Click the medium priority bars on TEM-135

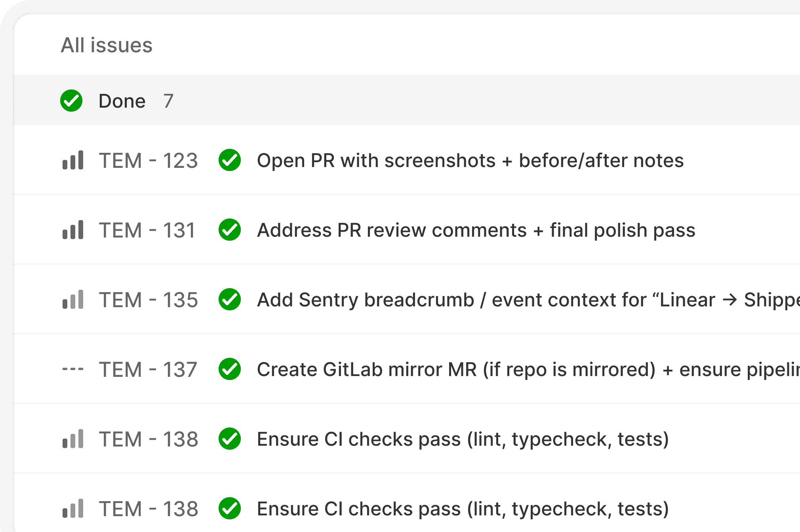[73, 300]
